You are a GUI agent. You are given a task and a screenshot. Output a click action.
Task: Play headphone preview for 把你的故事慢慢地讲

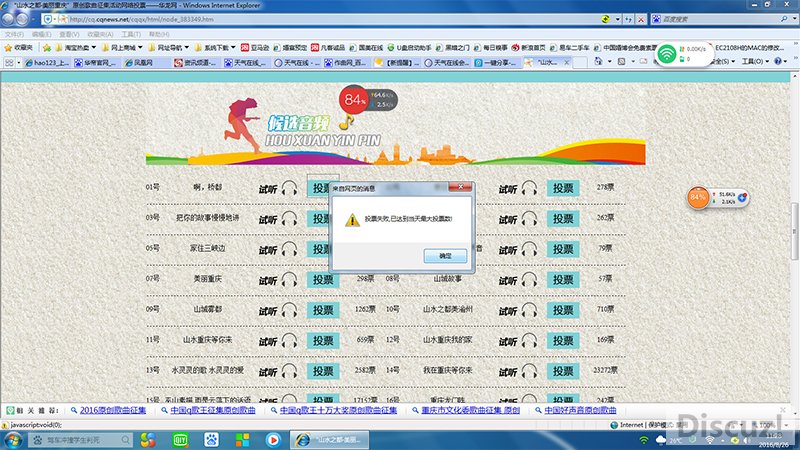coord(289,219)
